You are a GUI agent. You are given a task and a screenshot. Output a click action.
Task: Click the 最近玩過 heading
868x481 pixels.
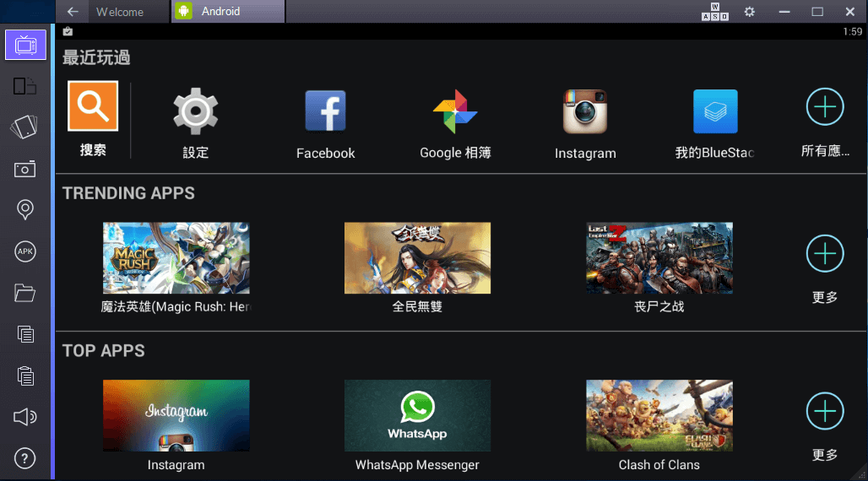[96, 57]
